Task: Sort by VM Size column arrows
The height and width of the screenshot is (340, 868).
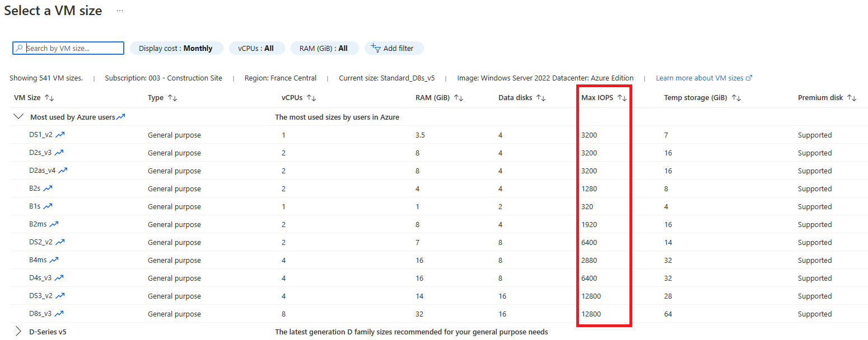Action: click(x=49, y=98)
